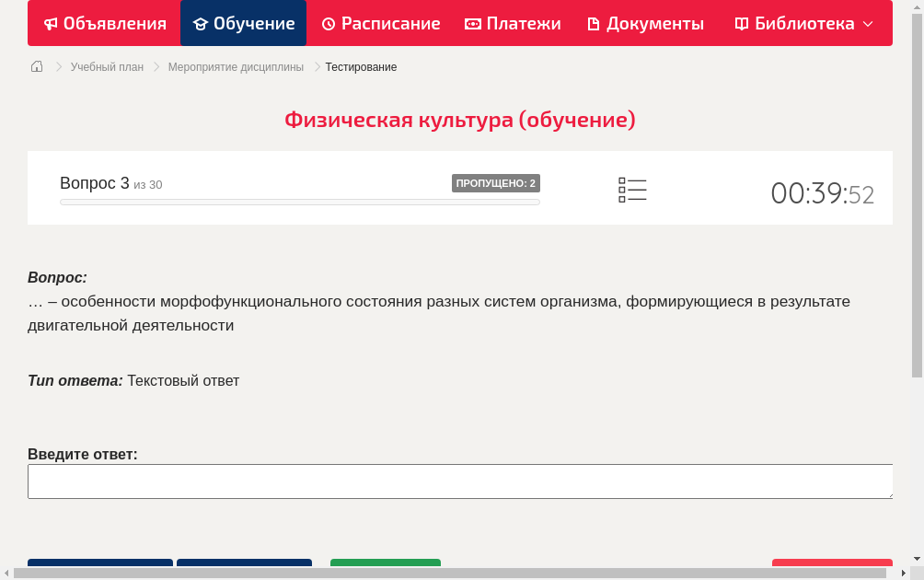
Task: Click the horizontal scrollbar at the bottom
Action: (x=451, y=574)
